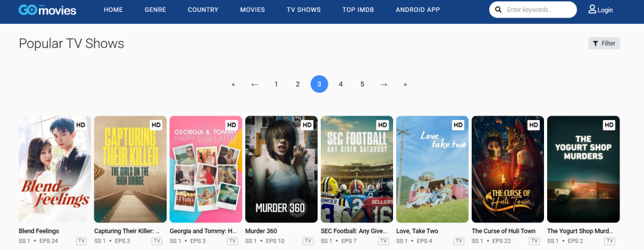Click 'SS 1 • EPS 22' under Huli Town
The image size is (644, 250).
coord(491,241)
